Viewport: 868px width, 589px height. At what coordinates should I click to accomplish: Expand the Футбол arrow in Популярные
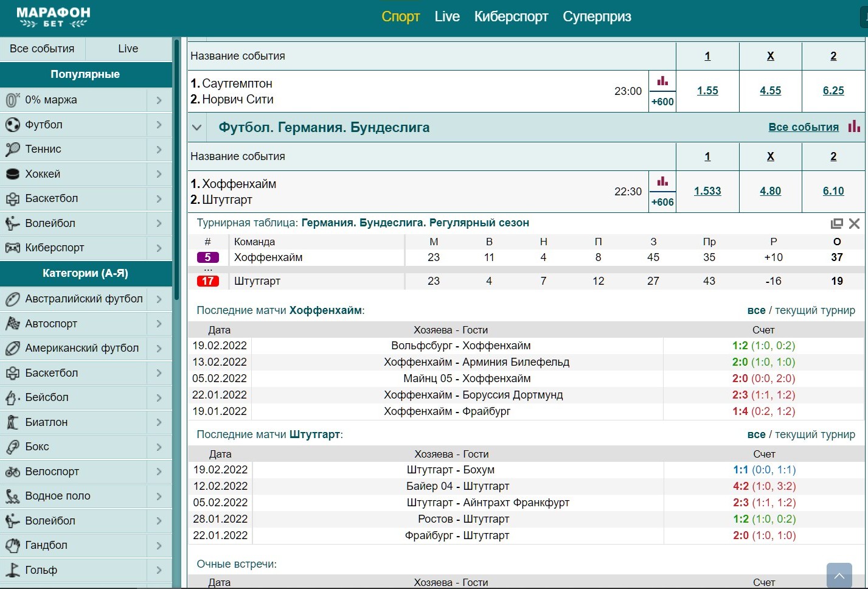click(x=159, y=125)
